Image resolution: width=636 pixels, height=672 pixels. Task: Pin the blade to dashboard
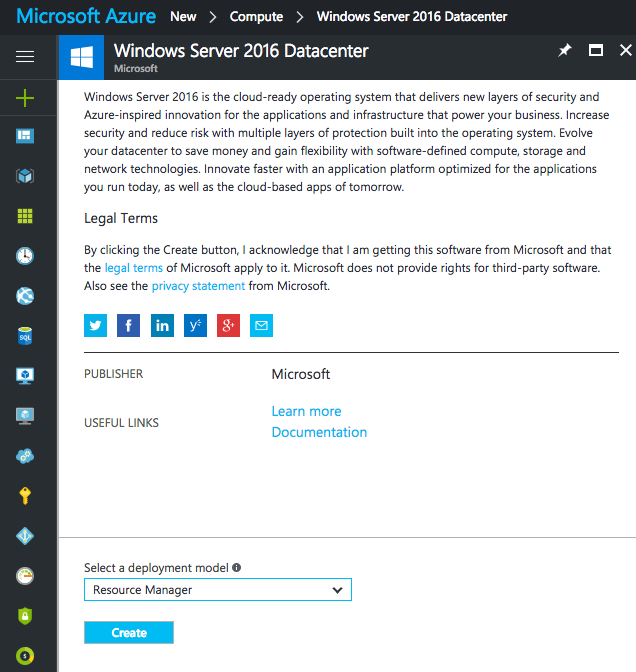point(565,50)
